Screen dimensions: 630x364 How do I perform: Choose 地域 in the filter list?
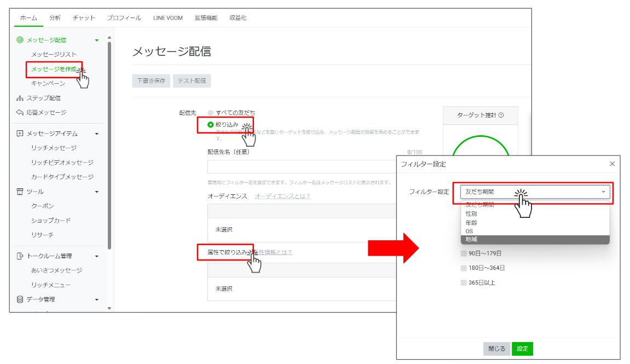tap(535, 239)
